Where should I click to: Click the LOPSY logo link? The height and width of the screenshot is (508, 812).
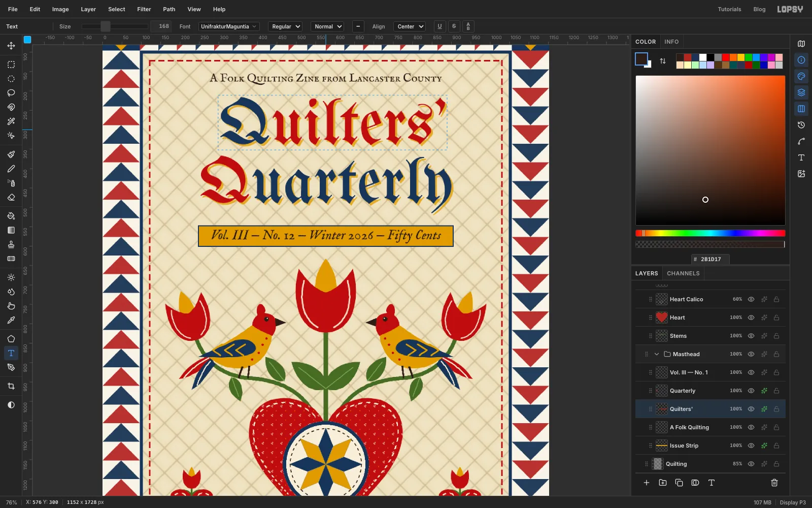pos(790,9)
